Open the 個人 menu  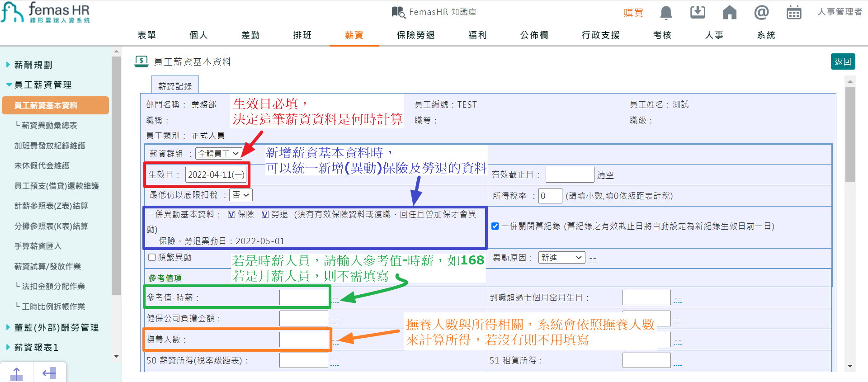[198, 35]
